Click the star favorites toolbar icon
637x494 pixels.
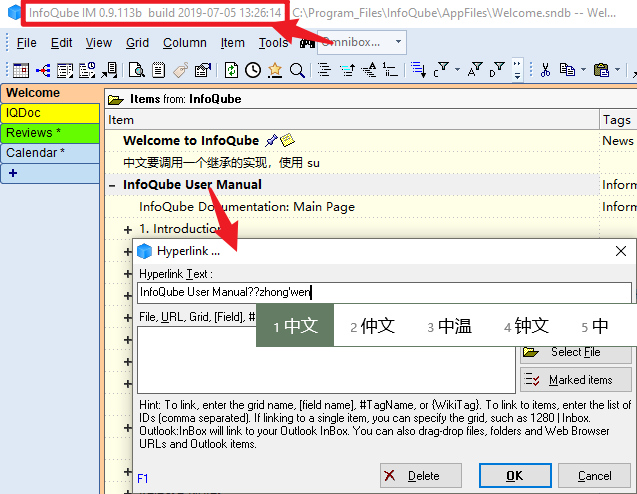275,70
